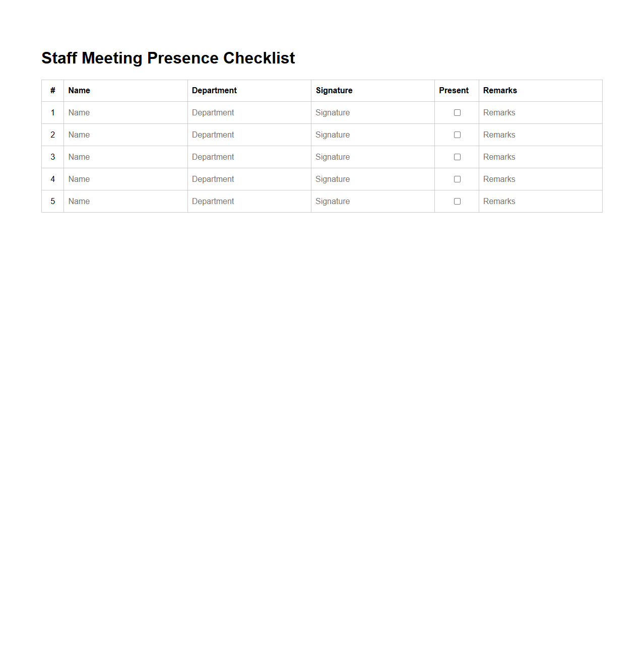
Task: Click the Name field in row 3
Action: point(125,157)
